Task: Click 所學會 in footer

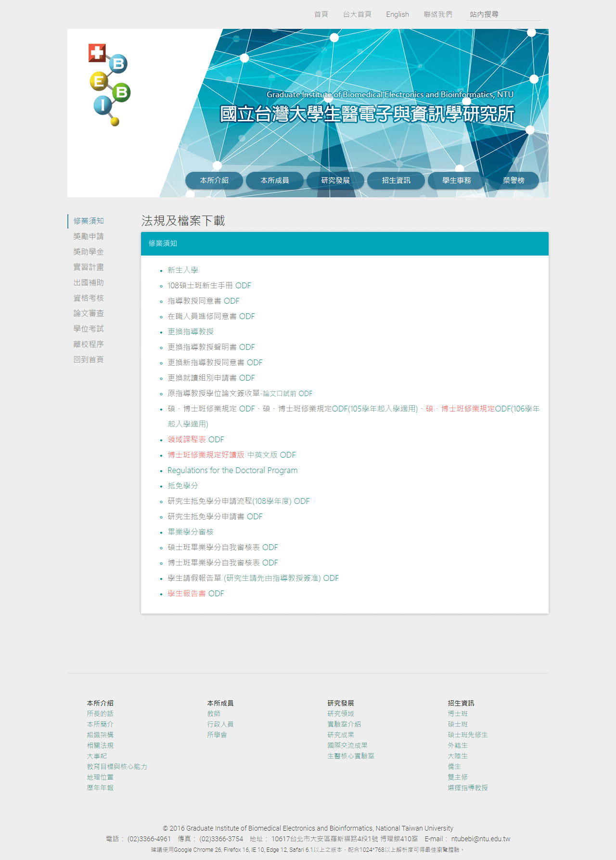Action: (x=217, y=735)
